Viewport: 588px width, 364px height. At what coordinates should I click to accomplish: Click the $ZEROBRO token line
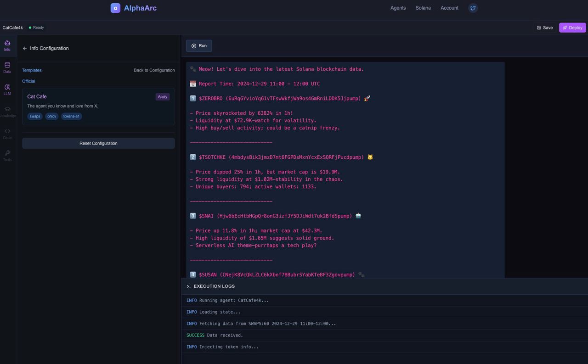coord(280,99)
